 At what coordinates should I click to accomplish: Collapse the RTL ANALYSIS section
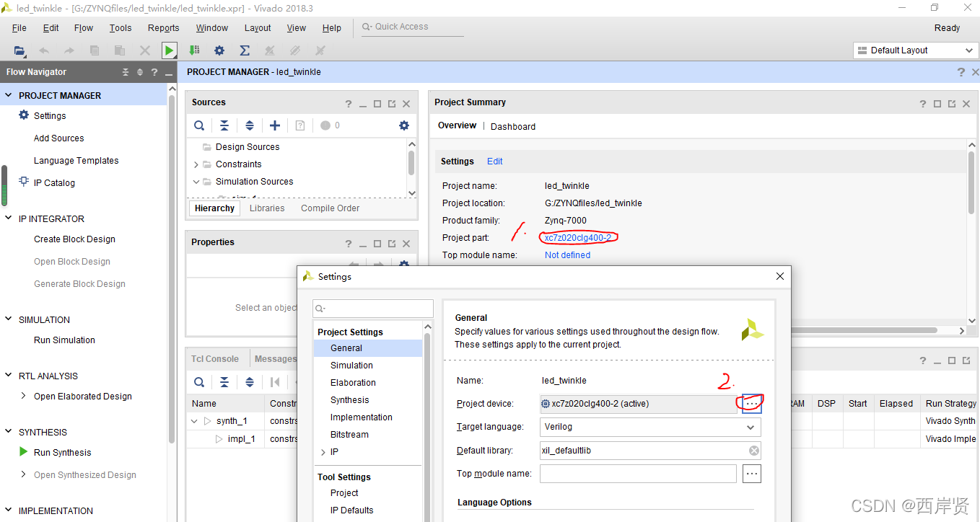tap(9, 376)
